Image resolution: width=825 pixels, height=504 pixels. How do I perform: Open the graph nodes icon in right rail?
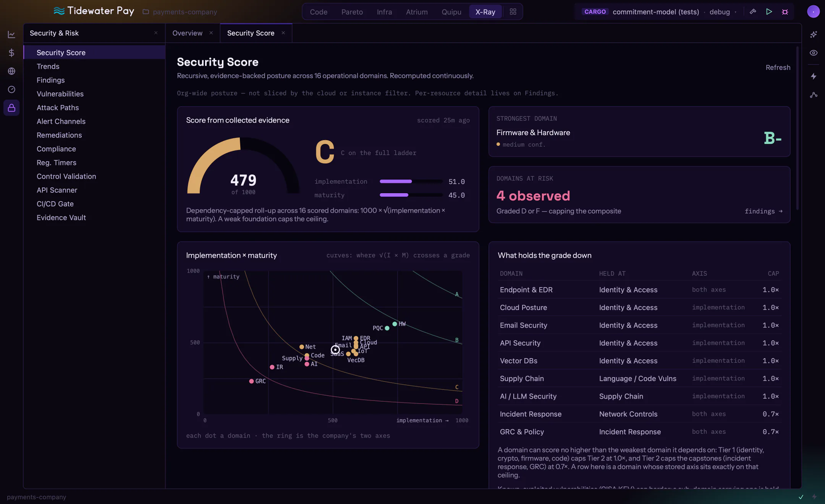814,95
